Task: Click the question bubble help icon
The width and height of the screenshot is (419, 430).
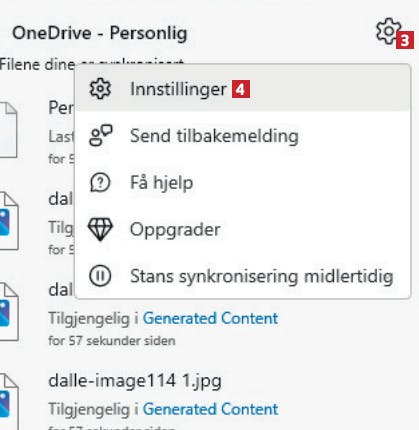Action: 100,182
